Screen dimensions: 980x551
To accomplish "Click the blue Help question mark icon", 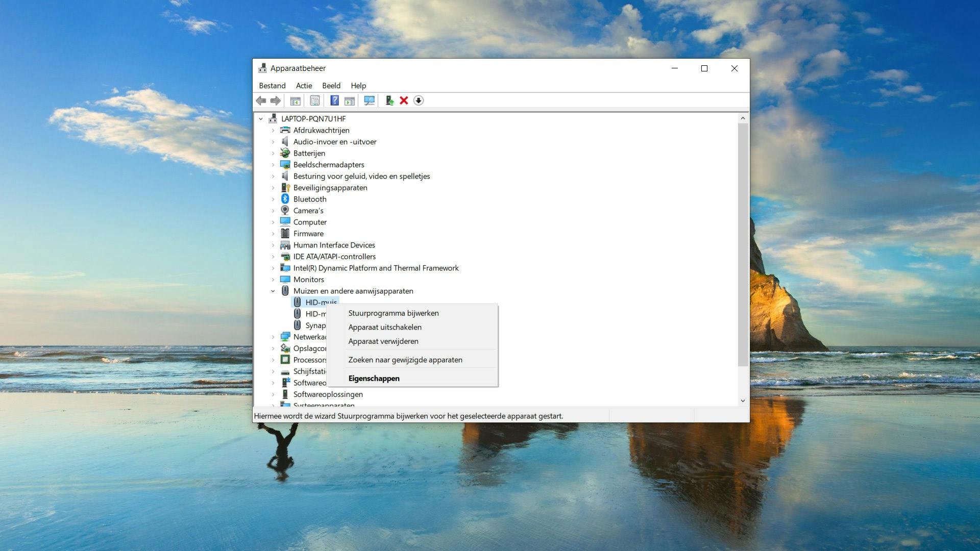I will click(334, 101).
